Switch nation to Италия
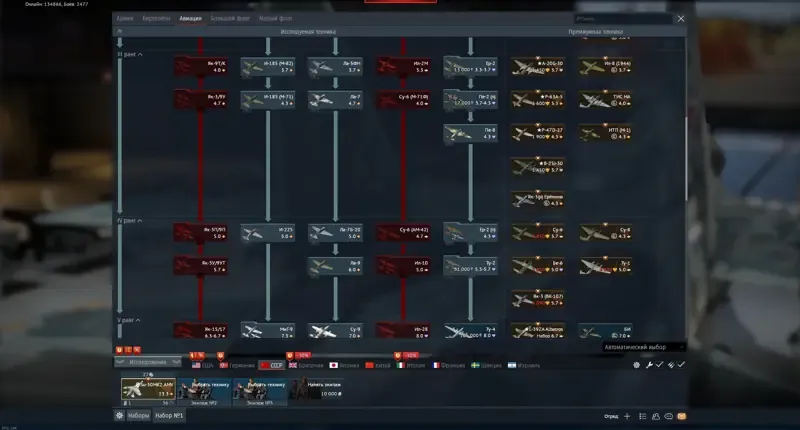800x430 pixels. pyautogui.click(x=411, y=365)
